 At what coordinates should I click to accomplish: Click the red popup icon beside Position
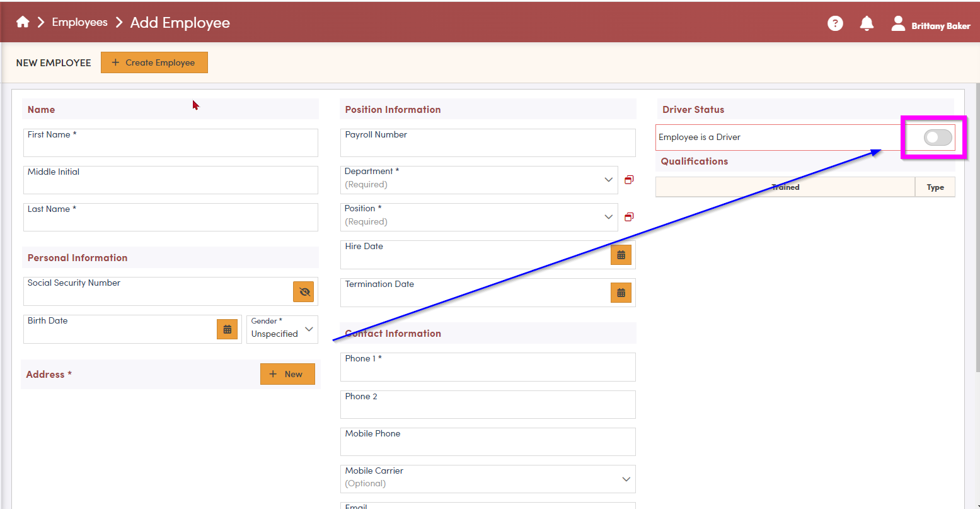tap(629, 217)
